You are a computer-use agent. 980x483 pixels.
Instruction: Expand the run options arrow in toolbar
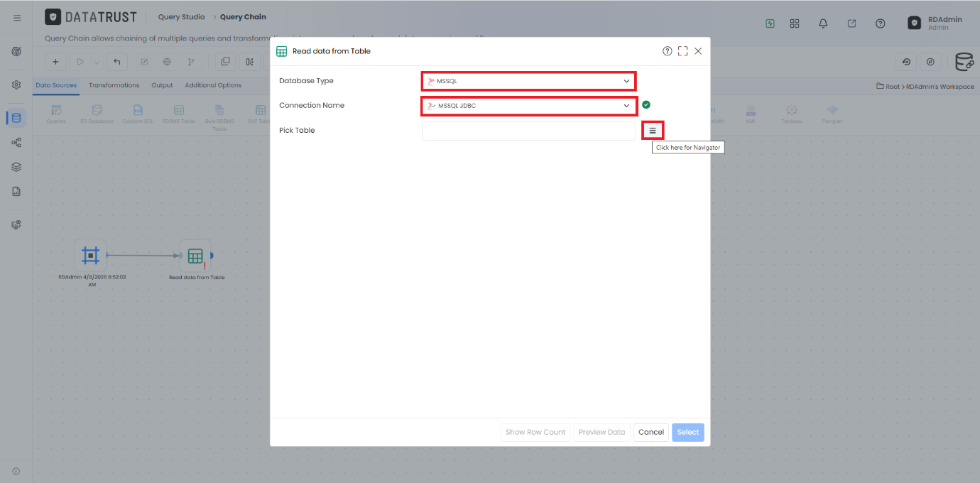pyautogui.click(x=97, y=62)
